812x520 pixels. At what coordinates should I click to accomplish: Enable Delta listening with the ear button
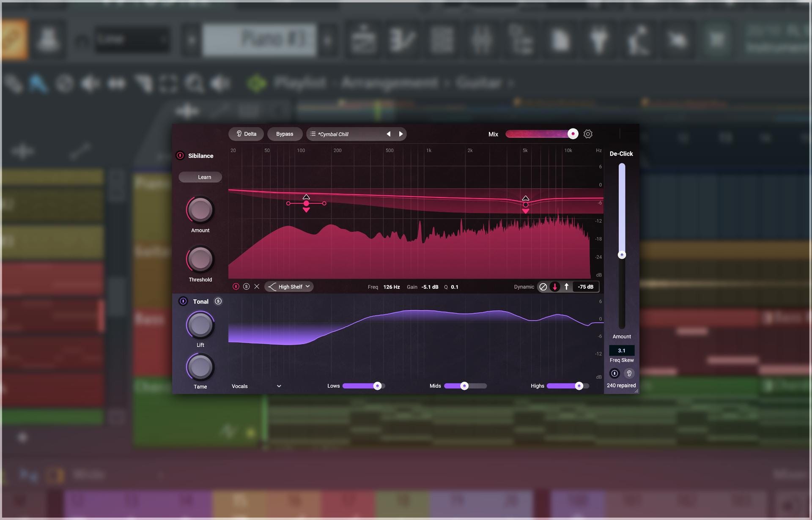coord(246,134)
